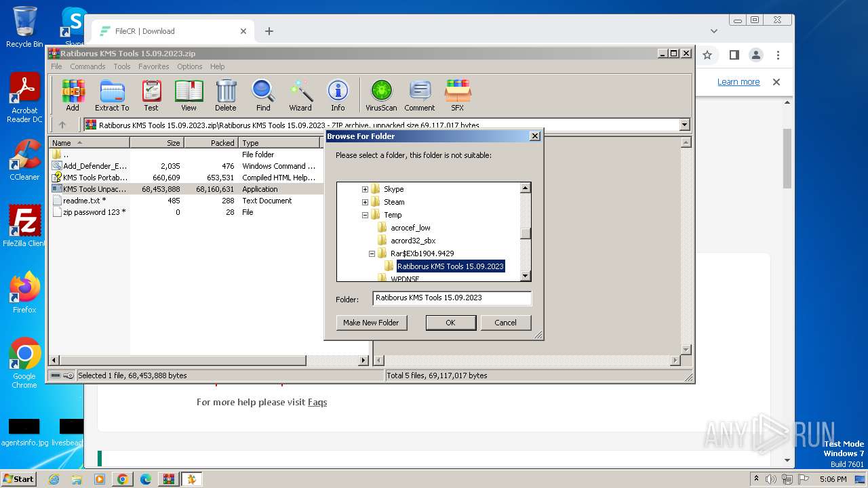This screenshot has height=488, width=868.
Task: Collapse the Temp folder node
Action: (x=365, y=215)
